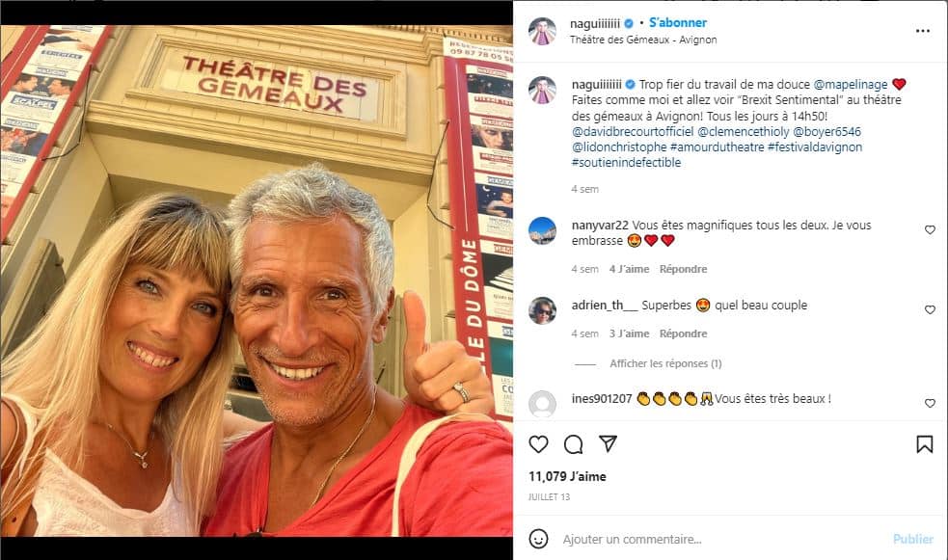948x560 pixels.
Task: Open the Théâtre des Gémeaux - Avignon location
Action: (643, 40)
